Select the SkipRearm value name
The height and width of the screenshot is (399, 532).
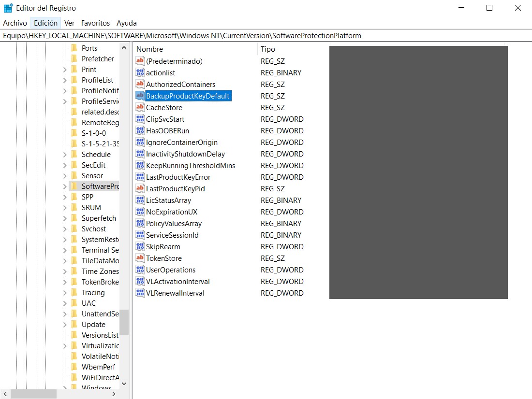[x=163, y=247]
